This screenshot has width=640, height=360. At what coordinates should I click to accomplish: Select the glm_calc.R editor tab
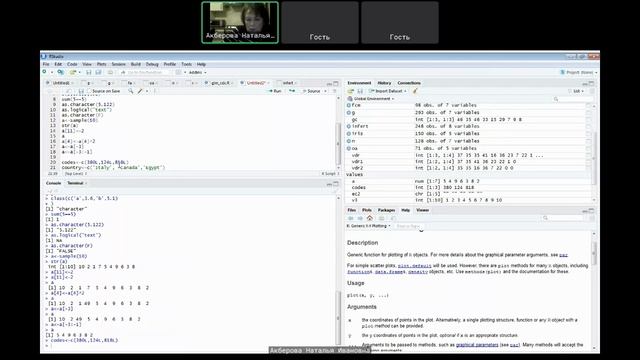[x=220, y=83]
